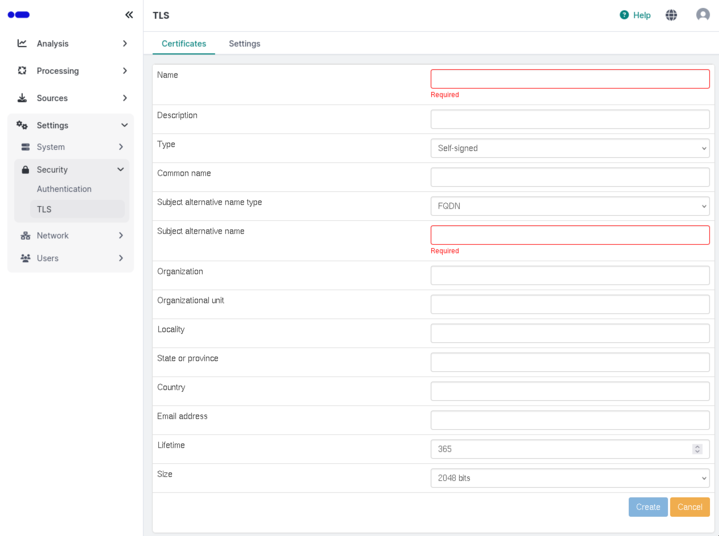Screen dimensions: 719x536
Task: Expand the System submenu chevron
Action: [121, 147]
